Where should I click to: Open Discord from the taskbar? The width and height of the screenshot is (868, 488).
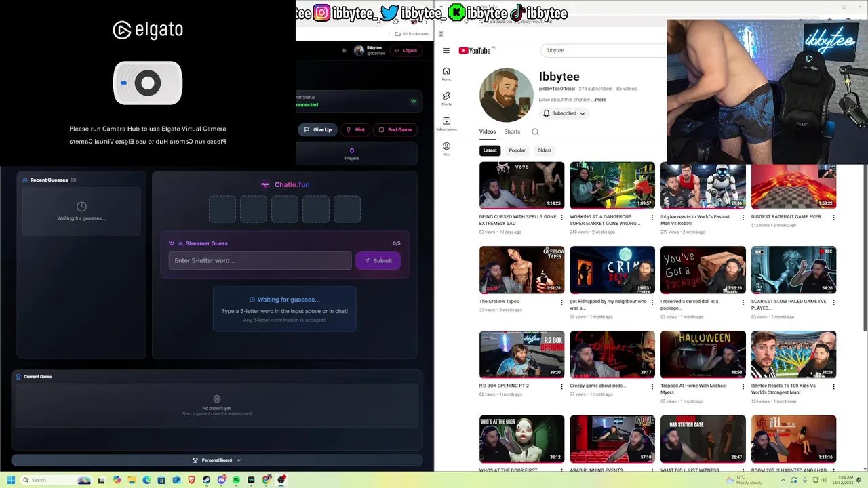click(221, 480)
